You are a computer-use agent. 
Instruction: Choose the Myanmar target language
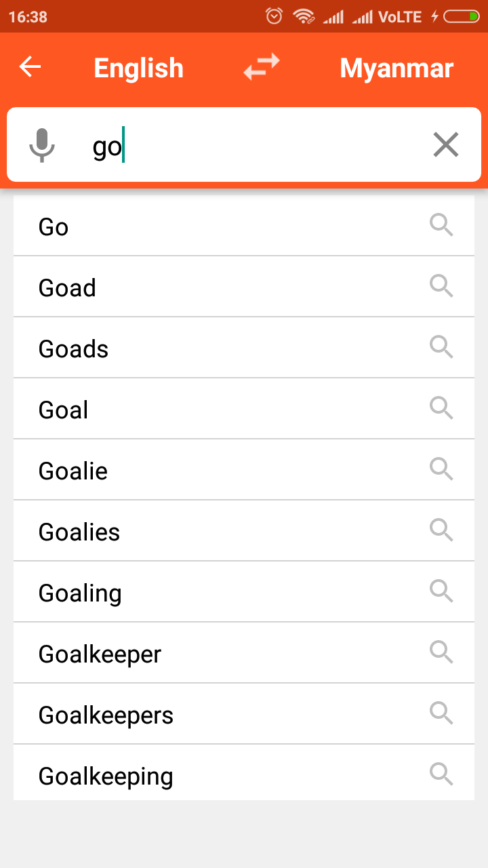pyautogui.click(x=396, y=68)
